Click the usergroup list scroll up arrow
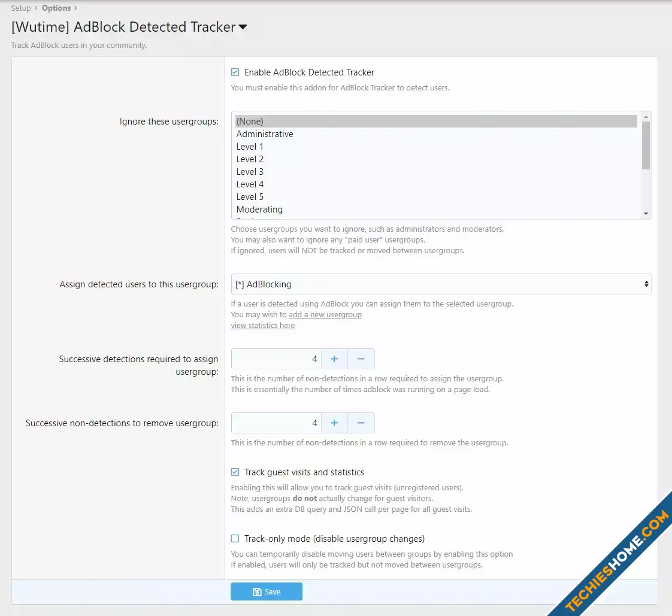672x616 pixels. coord(646,117)
